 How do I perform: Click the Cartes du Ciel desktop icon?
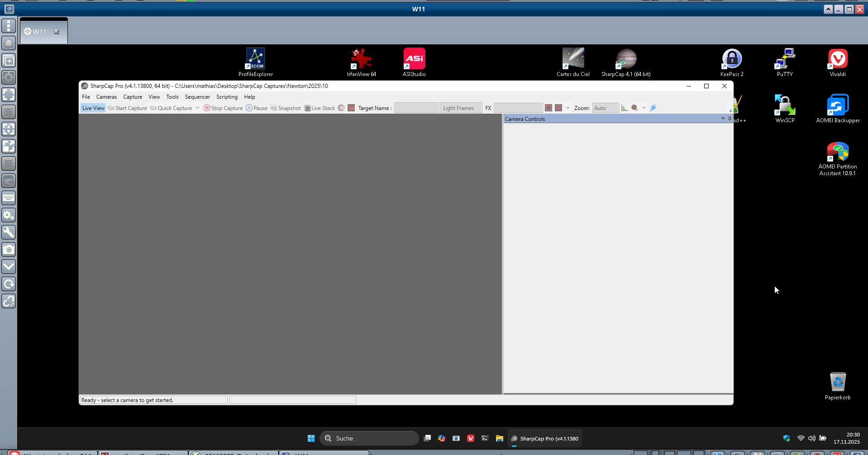pyautogui.click(x=573, y=62)
